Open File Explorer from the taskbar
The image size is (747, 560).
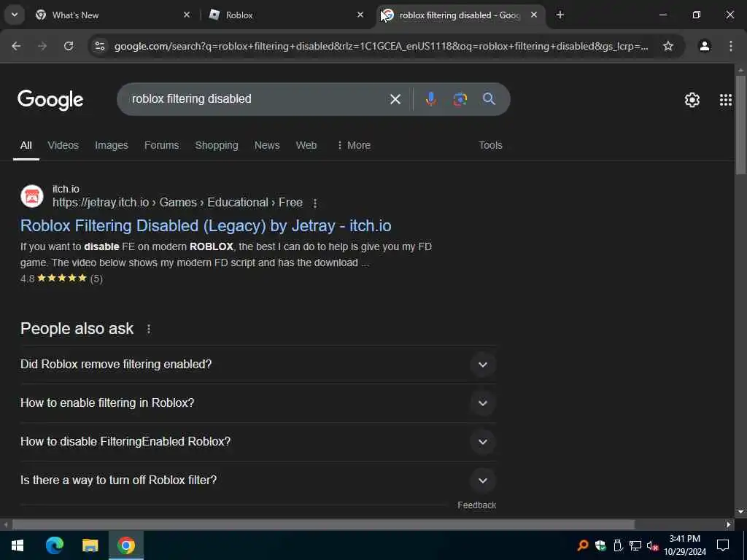90,545
